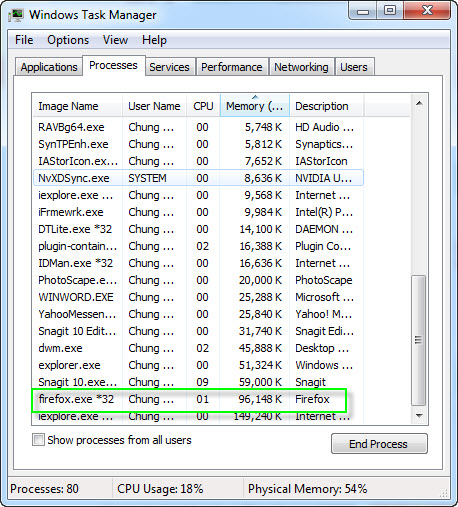Enable Show processes from all users

[x=38, y=440]
